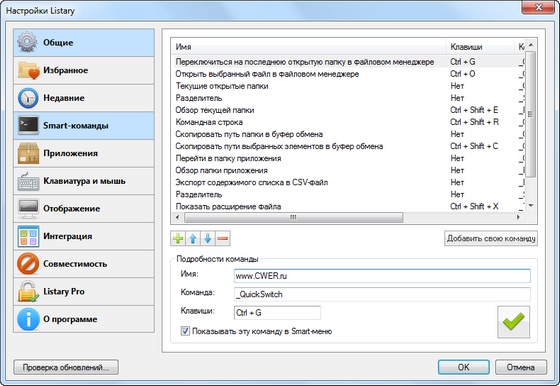Open Совместимость settings section
Image resolution: width=560 pixels, height=386 pixels.
tap(84, 264)
